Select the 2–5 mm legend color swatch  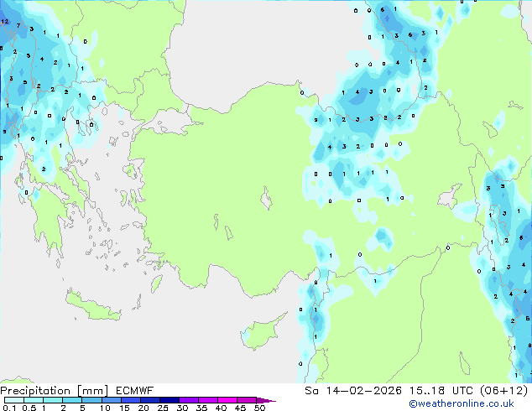pos(72,400)
